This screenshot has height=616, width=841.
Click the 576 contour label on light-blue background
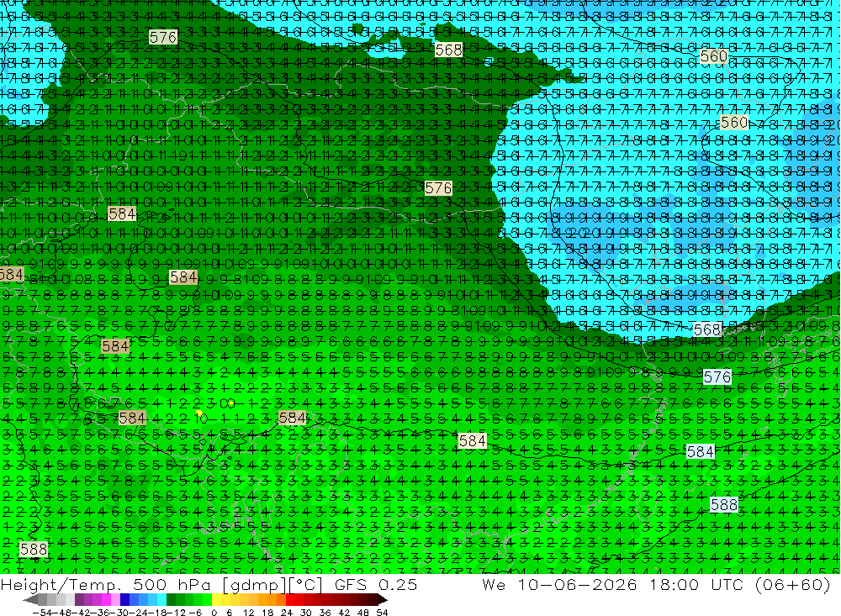pos(717,376)
